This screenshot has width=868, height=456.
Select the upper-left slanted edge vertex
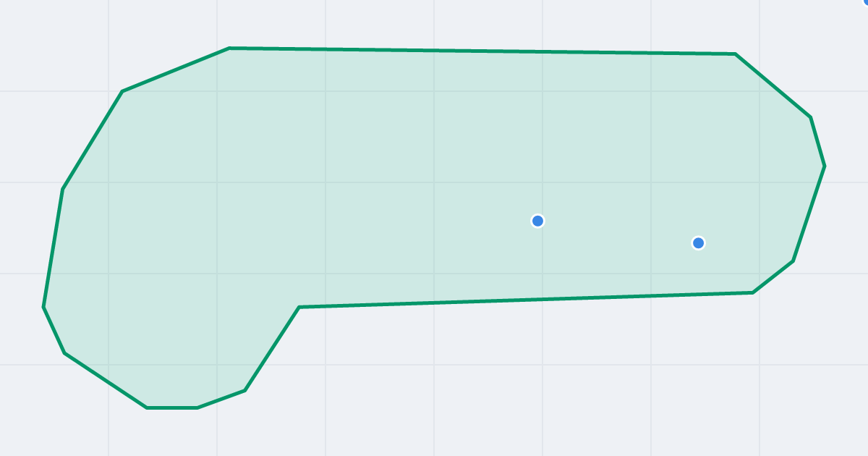(122, 91)
